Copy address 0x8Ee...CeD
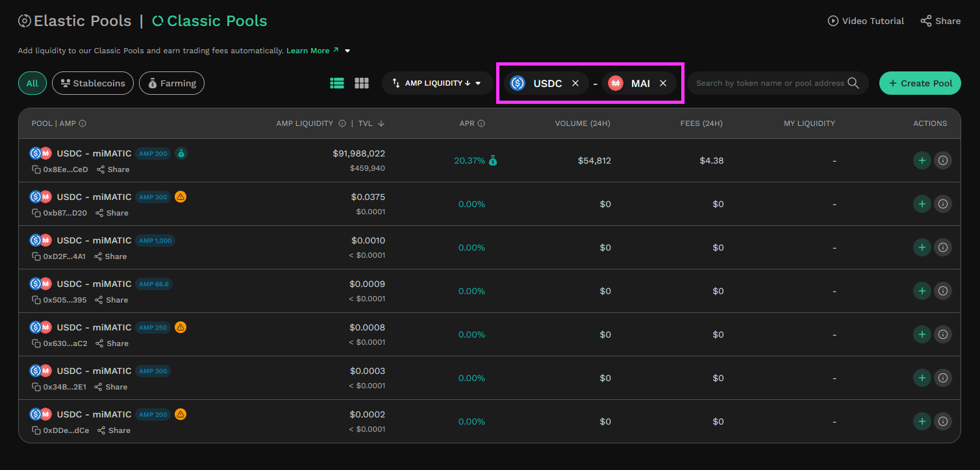This screenshot has height=470, width=980. tap(36, 169)
